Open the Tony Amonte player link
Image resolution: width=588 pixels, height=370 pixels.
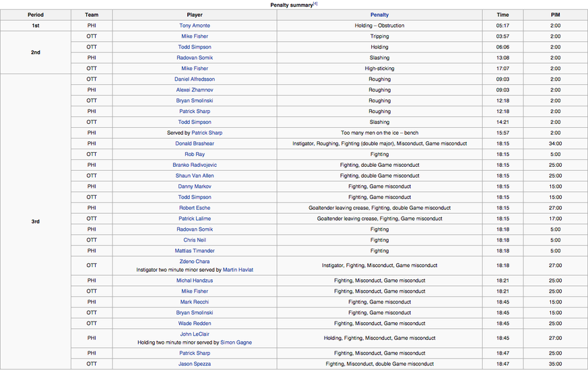pyautogui.click(x=195, y=26)
